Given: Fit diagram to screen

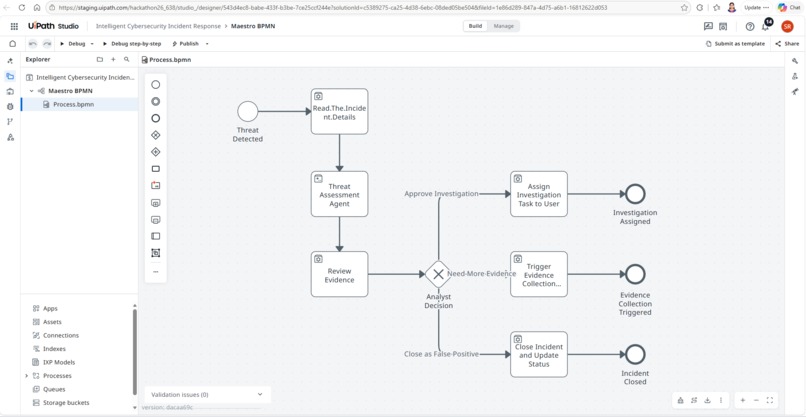Looking at the screenshot, I should (x=770, y=400).
